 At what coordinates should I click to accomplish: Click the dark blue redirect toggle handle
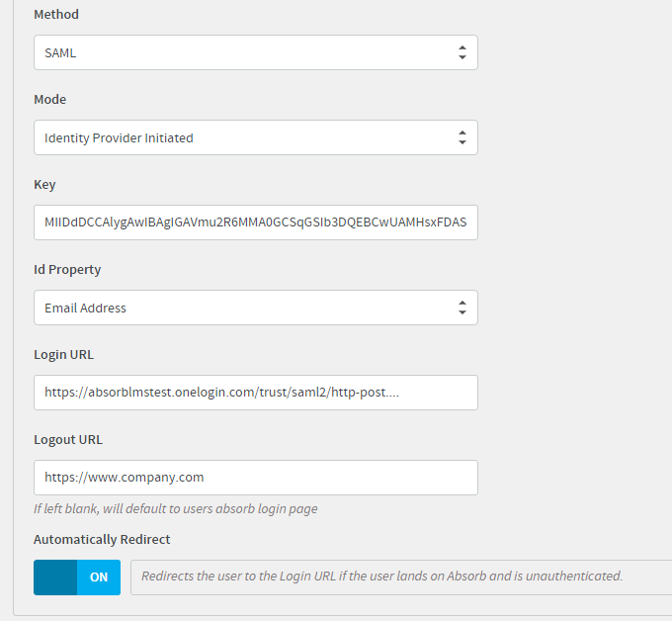pos(55,577)
